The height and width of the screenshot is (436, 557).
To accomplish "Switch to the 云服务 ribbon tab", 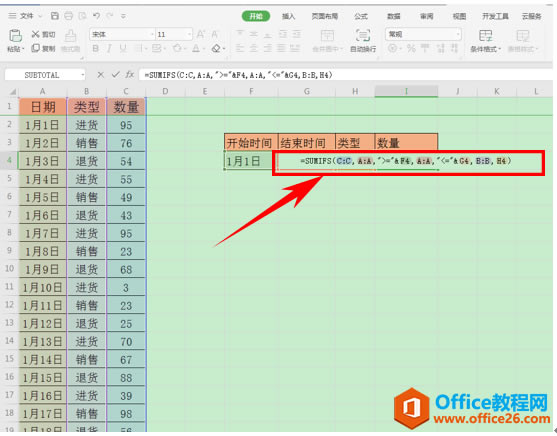I will [x=532, y=16].
